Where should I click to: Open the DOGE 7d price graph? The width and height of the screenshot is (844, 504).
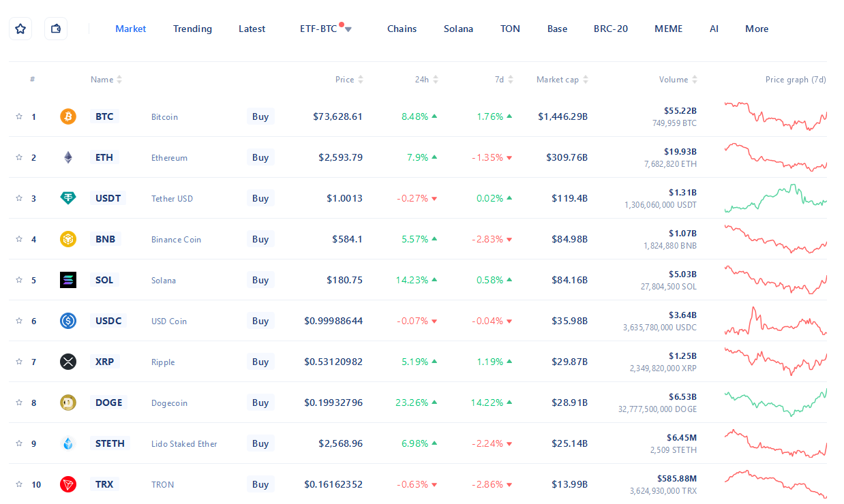coord(775,402)
